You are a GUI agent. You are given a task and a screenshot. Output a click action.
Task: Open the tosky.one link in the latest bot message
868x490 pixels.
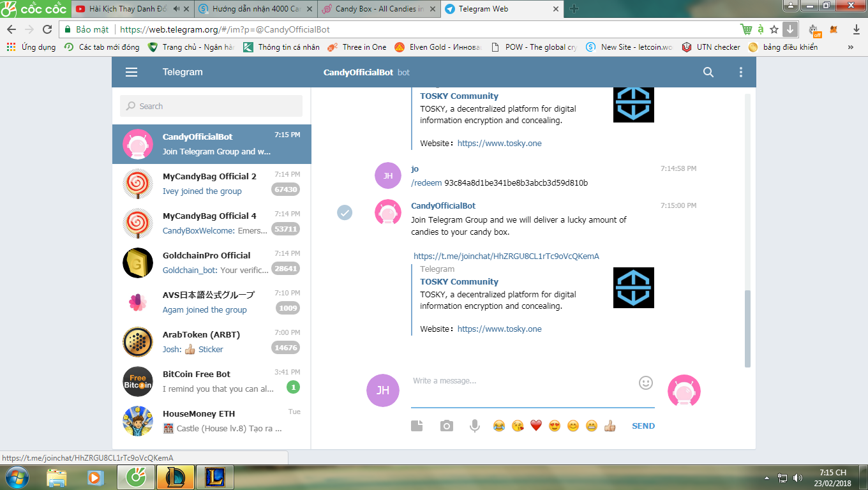pyautogui.click(x=499, y=329)
